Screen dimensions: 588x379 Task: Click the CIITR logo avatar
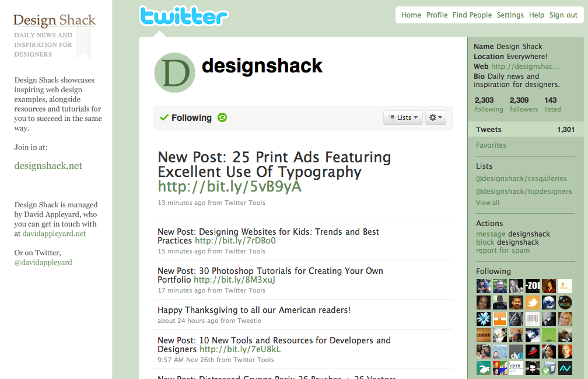tap(516, 368)
